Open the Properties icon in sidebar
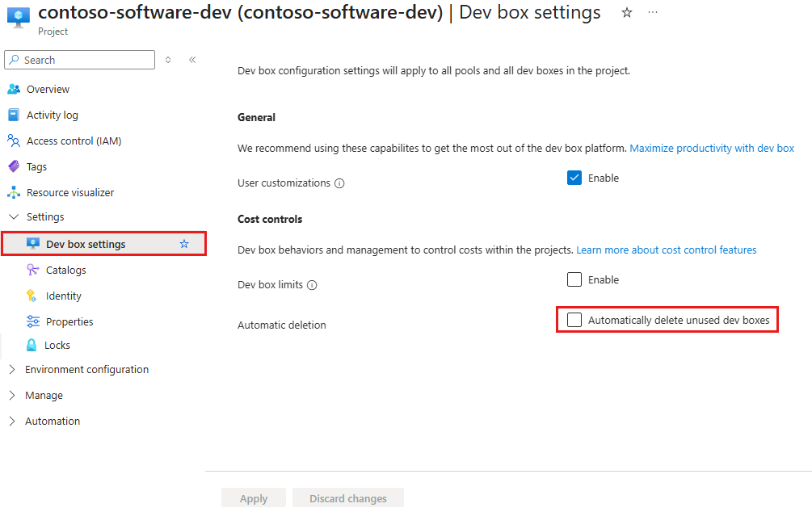This screenshot has width=812, height=512. (32, 321)
